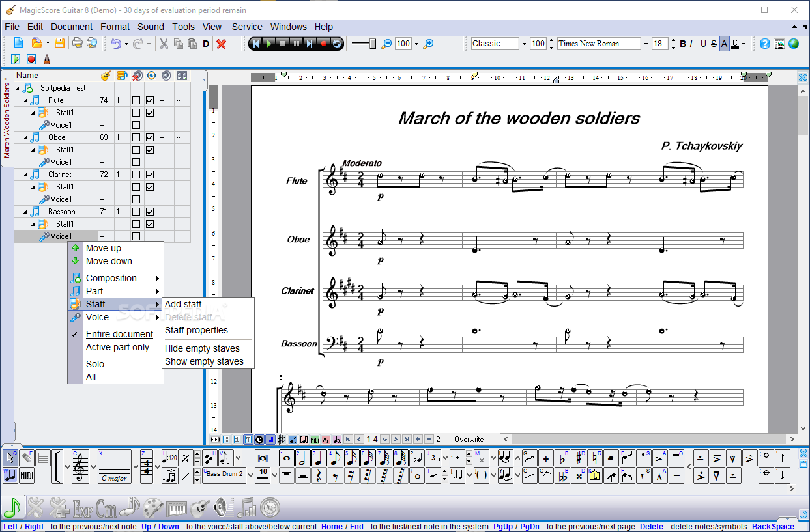Click the zoom value 100 input field

[x=403, y=44]
